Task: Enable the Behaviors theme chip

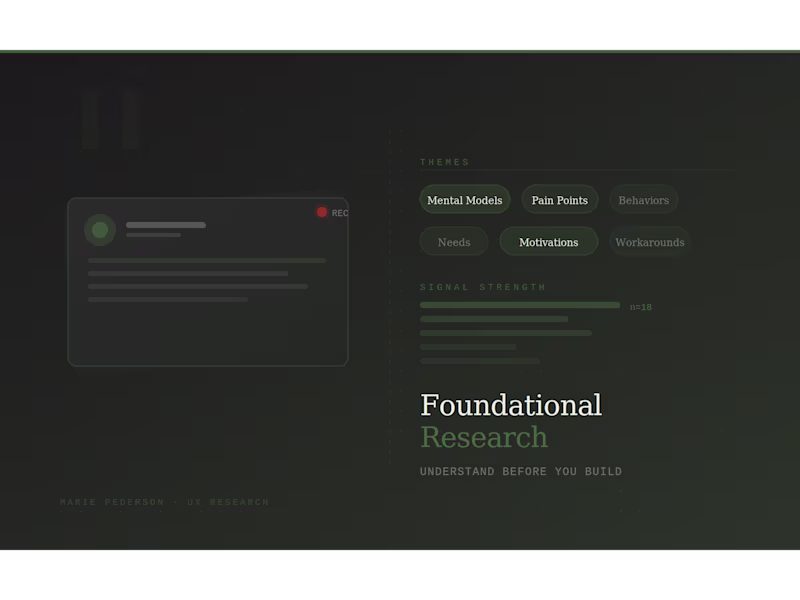Action: (643, 200)
